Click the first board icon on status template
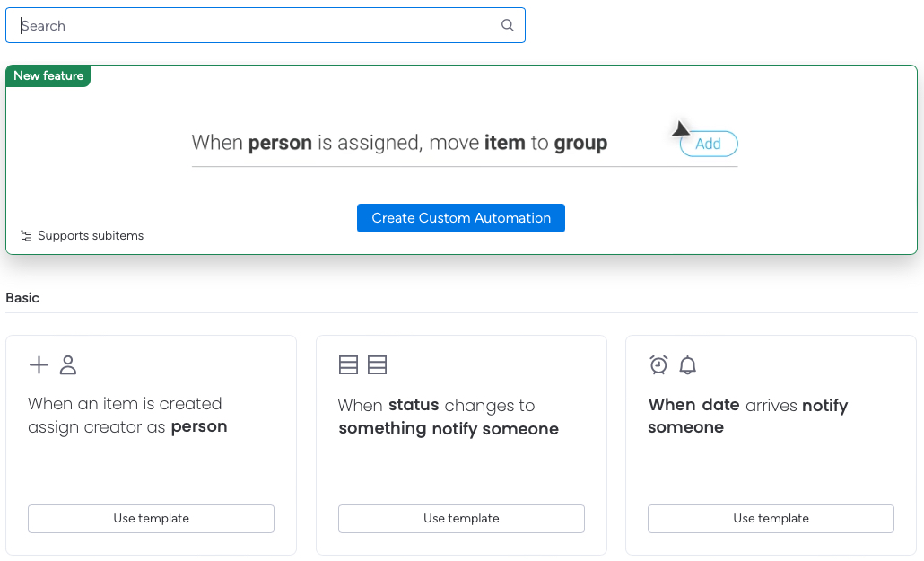 [349, 365]
